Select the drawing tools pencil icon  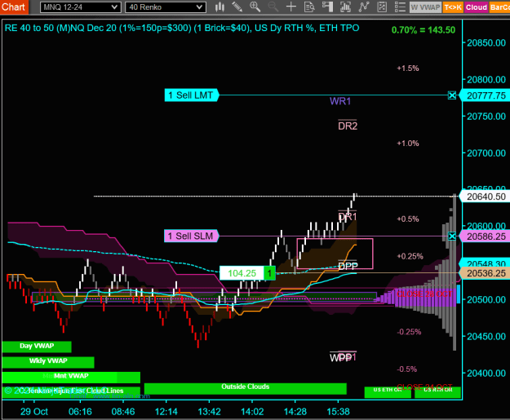pos(237,7)
